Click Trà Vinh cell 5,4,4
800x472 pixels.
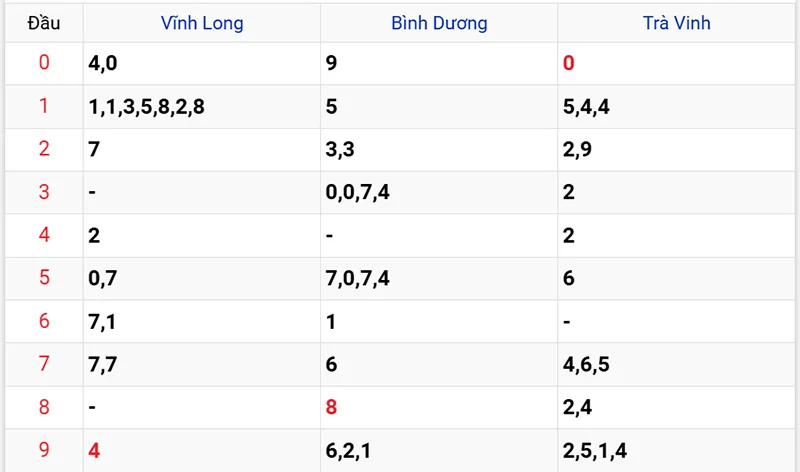(586, 107)
